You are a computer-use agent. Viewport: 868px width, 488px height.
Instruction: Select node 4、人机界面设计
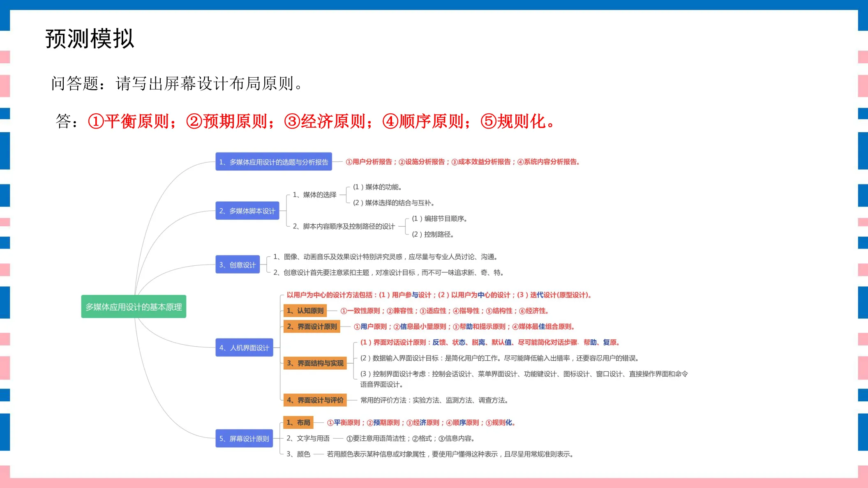(244, 348)
